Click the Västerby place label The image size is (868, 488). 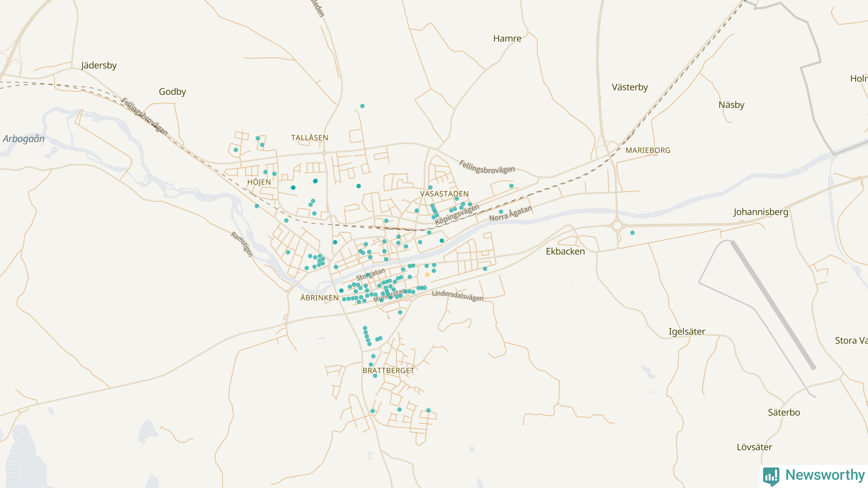(x=630, y=87)
